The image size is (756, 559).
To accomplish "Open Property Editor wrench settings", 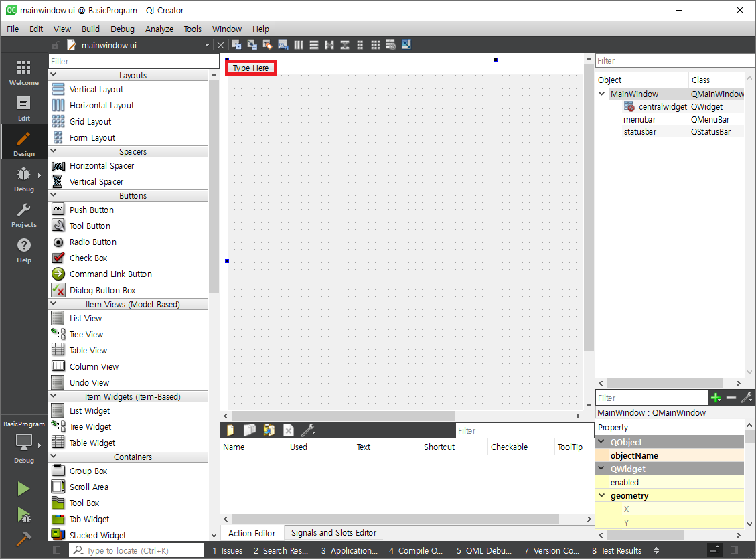I will [747, 398].
